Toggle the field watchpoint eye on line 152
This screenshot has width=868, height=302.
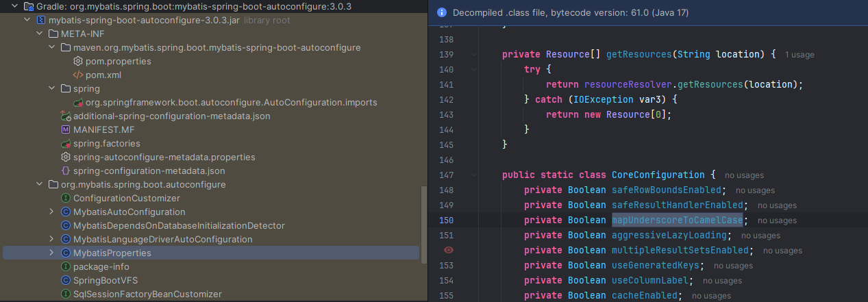coord(449,250)
